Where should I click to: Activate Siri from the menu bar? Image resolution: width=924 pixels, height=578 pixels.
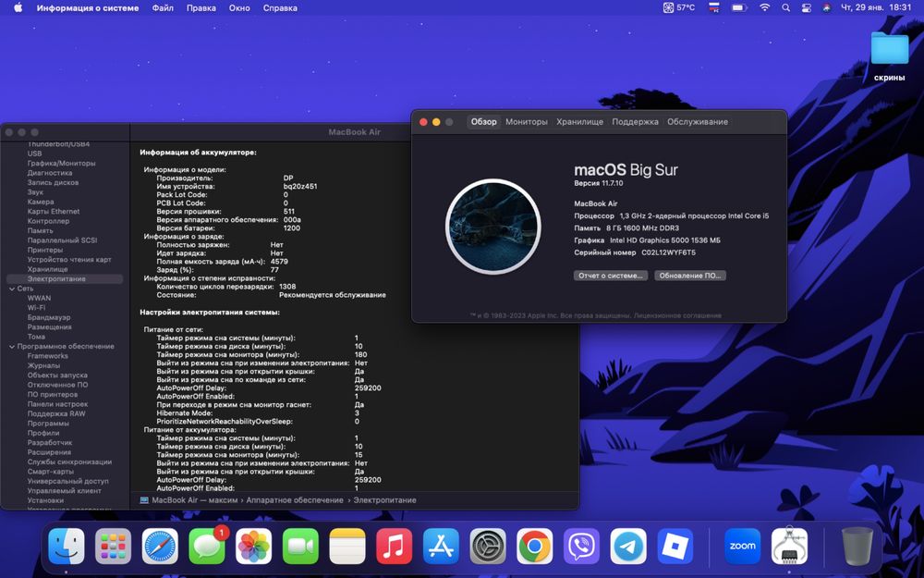[826, 7]
